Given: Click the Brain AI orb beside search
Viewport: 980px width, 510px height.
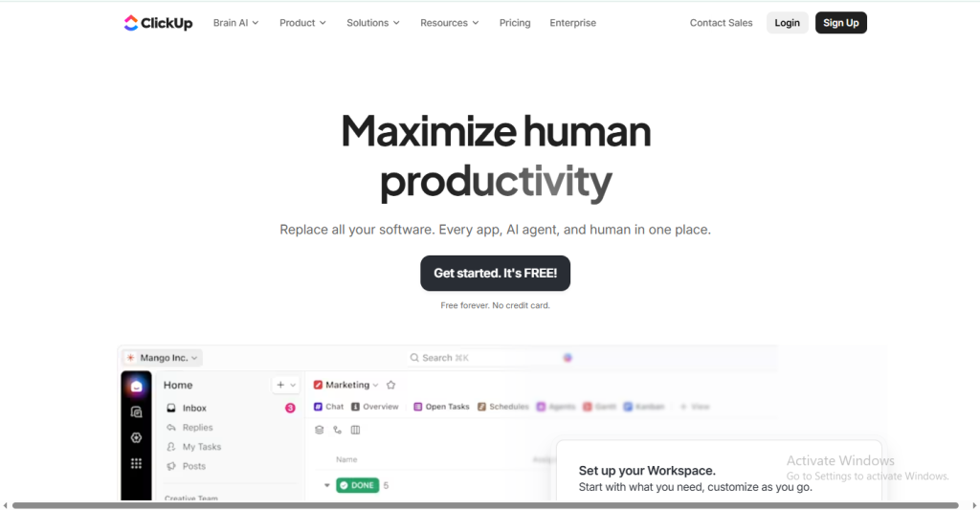Looking at the screenshot, I should tap(568, 358).
